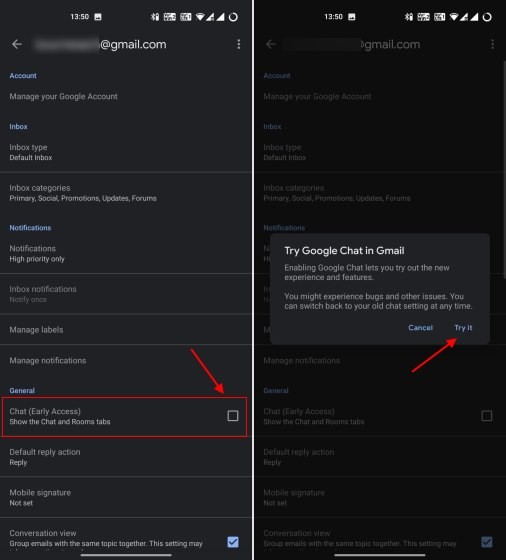The height and width of the screenshot is (560, 506).
Task: Cancel the Try Google Chat dialog
Action: click(x=420, y=328)
